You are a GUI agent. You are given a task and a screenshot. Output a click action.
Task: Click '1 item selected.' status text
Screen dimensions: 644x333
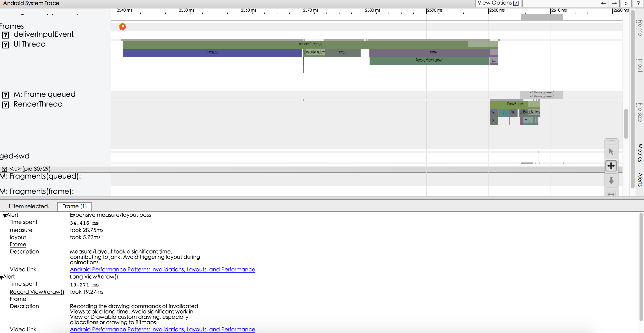tap(29, 206)
